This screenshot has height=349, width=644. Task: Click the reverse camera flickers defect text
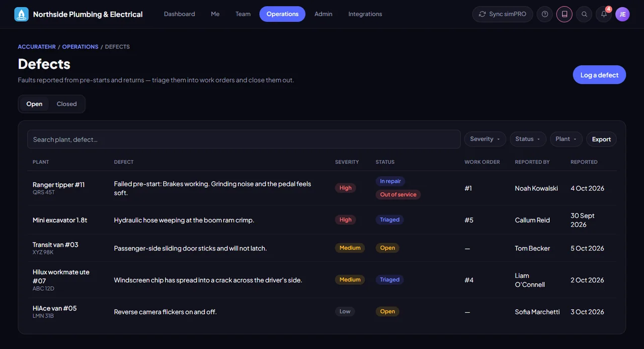[x=166, y=312]
